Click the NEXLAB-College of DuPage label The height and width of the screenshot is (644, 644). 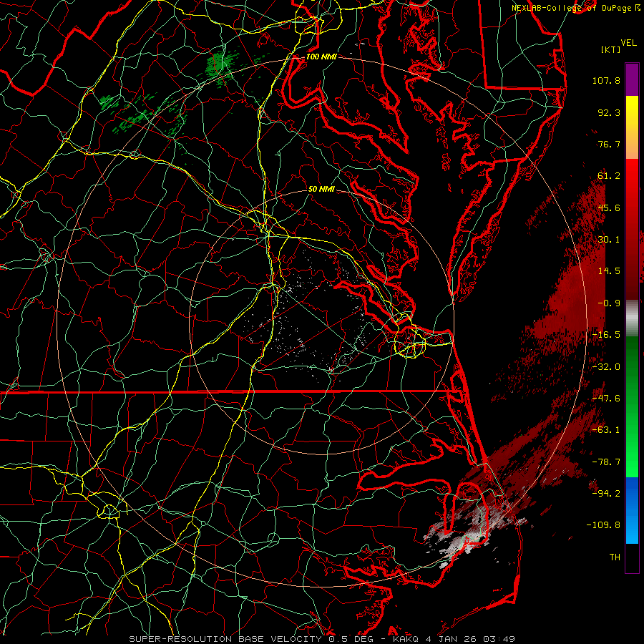pyautogui.click(x=571, y=8)
